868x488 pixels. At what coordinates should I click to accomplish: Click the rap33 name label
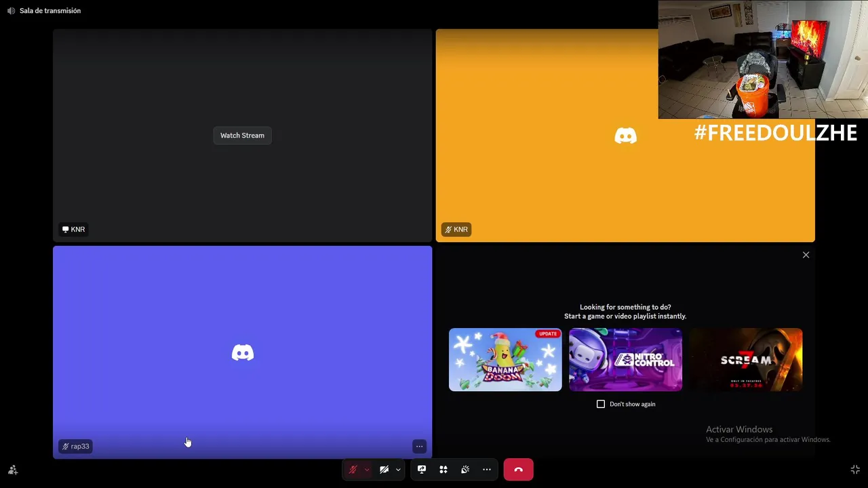pyautogui.click(x=75, y=446)
